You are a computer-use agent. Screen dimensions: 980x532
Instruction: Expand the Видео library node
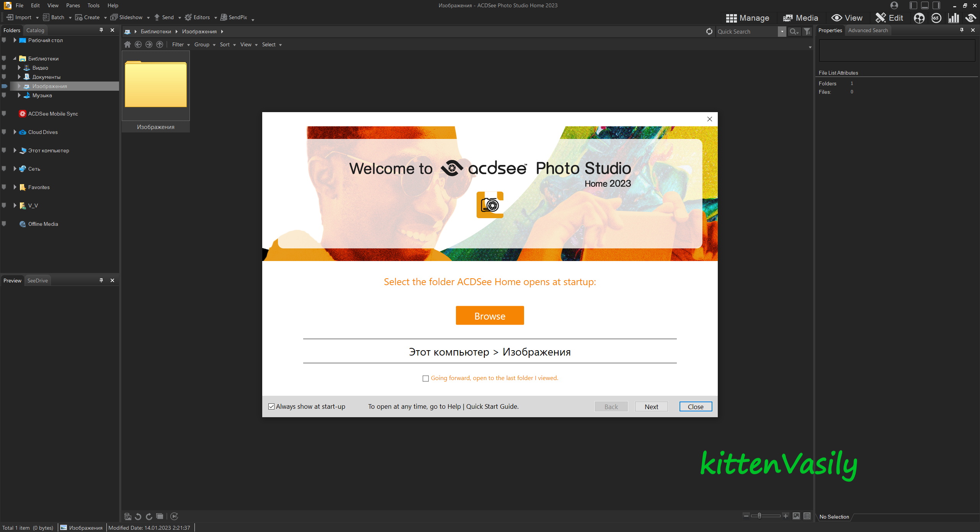point(19,68)
